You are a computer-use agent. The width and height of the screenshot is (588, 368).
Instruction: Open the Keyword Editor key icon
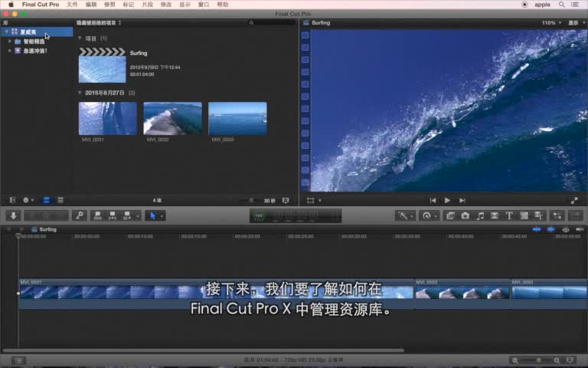pos(80,215)
